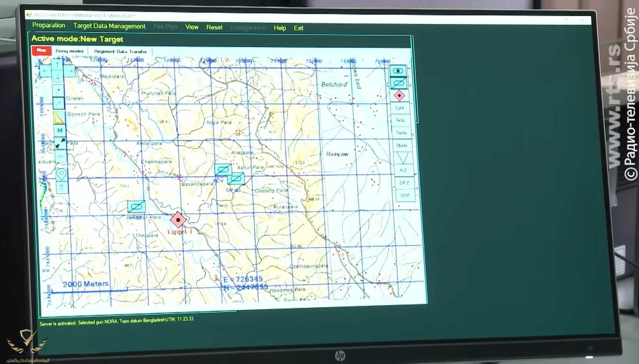
Task: Click the Betchara place label on map
Action: (334, 84)
